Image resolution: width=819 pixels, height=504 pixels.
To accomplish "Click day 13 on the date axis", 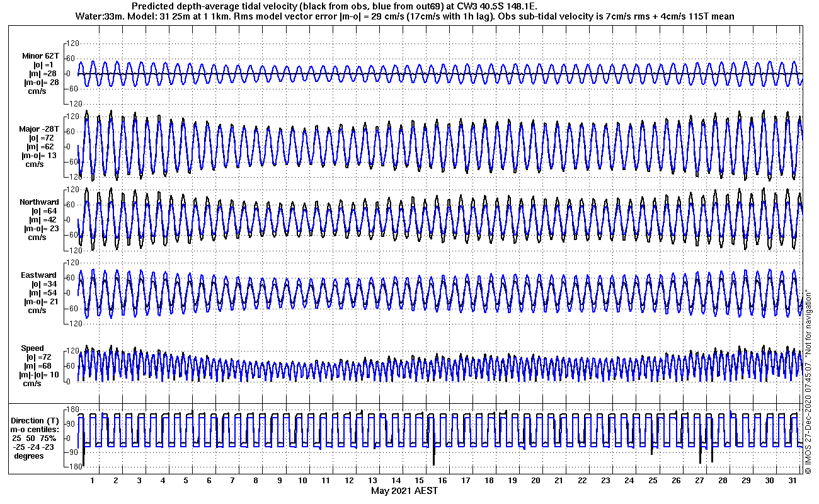I will pos(372,481).
